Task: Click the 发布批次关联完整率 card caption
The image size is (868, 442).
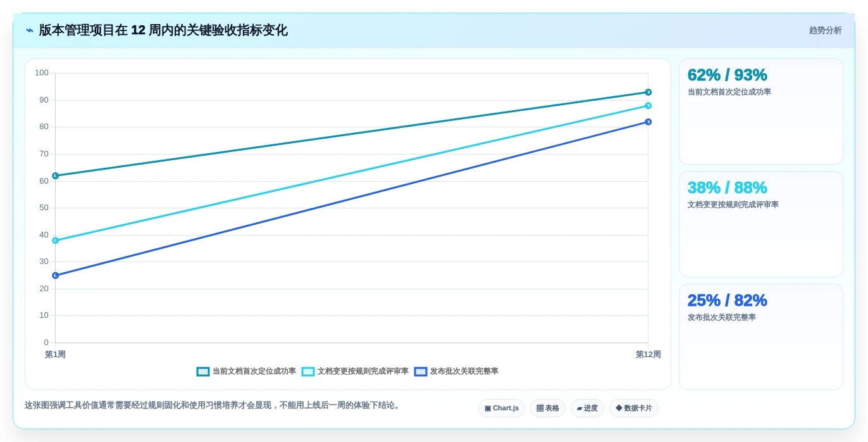Action: tap(722, 317)
